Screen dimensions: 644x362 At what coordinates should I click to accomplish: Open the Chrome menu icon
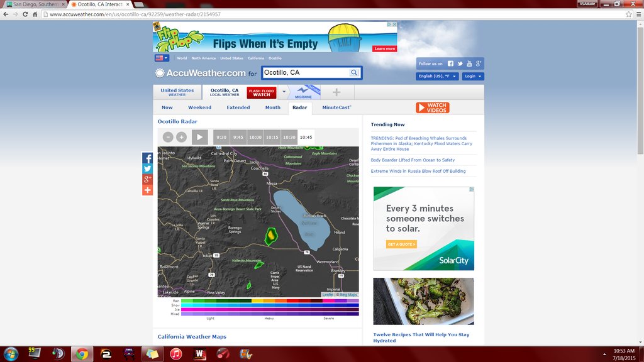(639, 14)
